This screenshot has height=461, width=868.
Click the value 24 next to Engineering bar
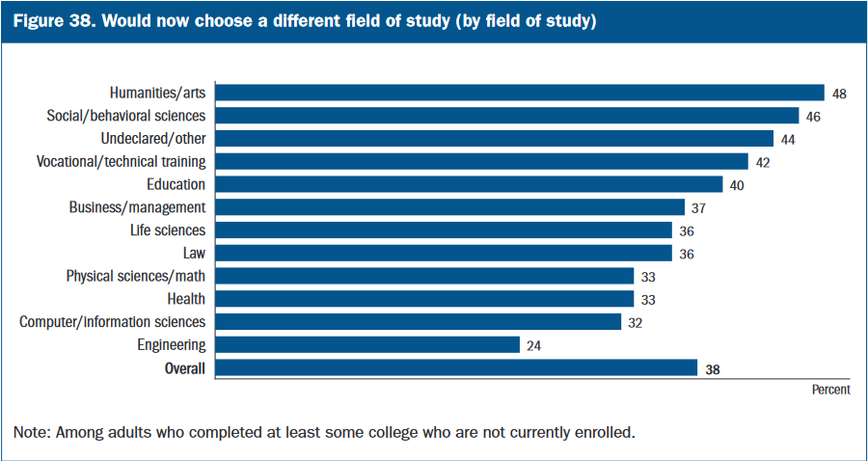tap(533, 345)
